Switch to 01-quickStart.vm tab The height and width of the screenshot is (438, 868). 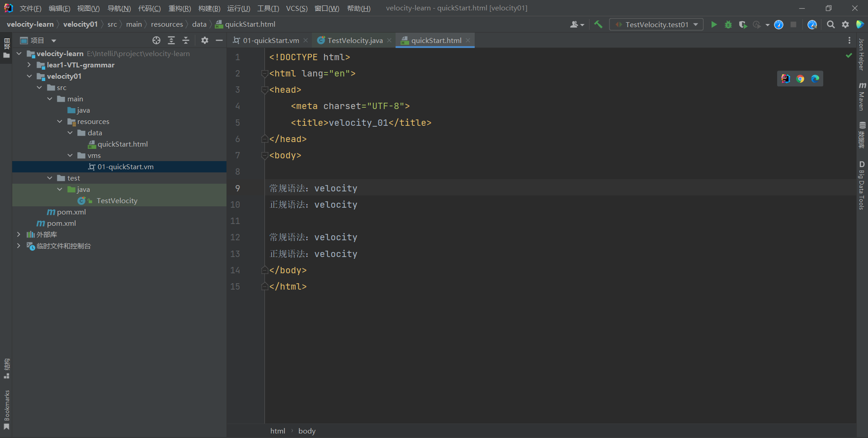click(271, 40)
